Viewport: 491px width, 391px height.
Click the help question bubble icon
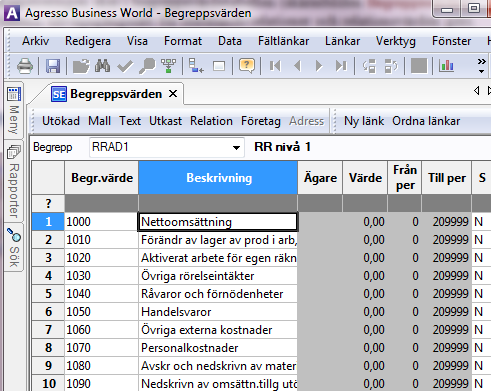click(x=247, y=66)
